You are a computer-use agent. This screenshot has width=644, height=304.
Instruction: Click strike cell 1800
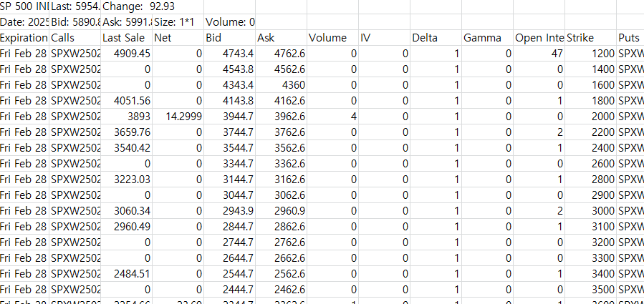pos(590,101)
